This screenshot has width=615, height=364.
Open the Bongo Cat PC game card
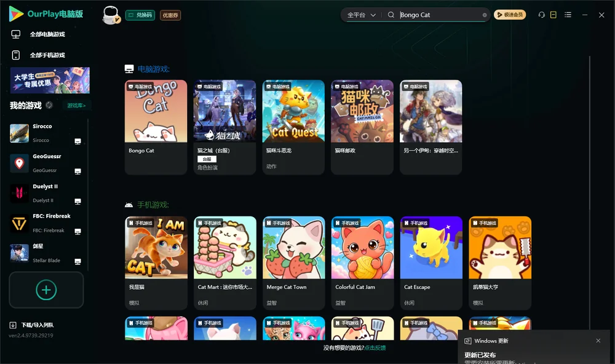(x=156, y=127)
